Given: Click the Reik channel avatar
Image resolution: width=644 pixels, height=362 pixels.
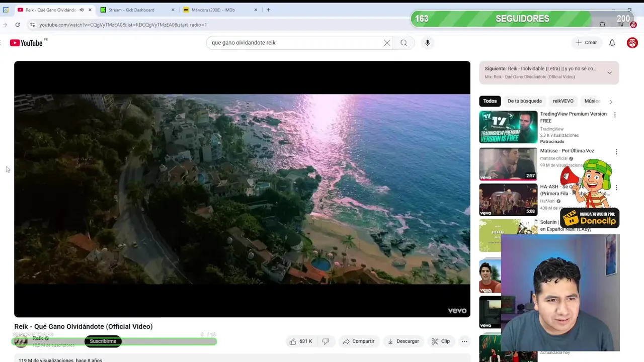Looking at the screenshot, I should pos(21,342).
